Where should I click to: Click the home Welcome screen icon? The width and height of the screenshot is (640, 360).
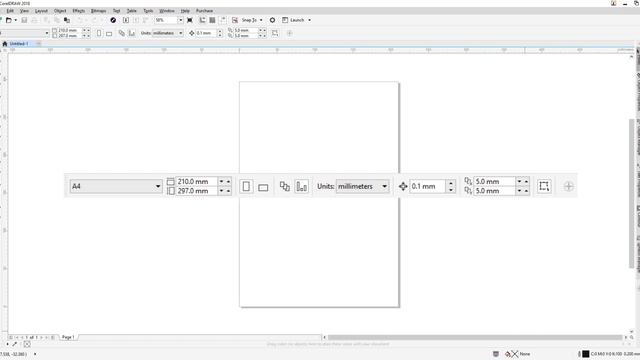5,44
